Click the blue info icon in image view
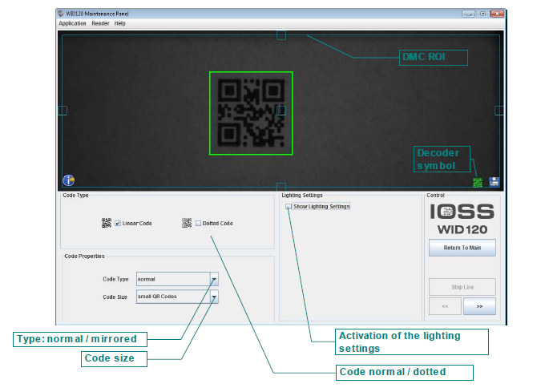The image size is (553, 392). (68, 180)
